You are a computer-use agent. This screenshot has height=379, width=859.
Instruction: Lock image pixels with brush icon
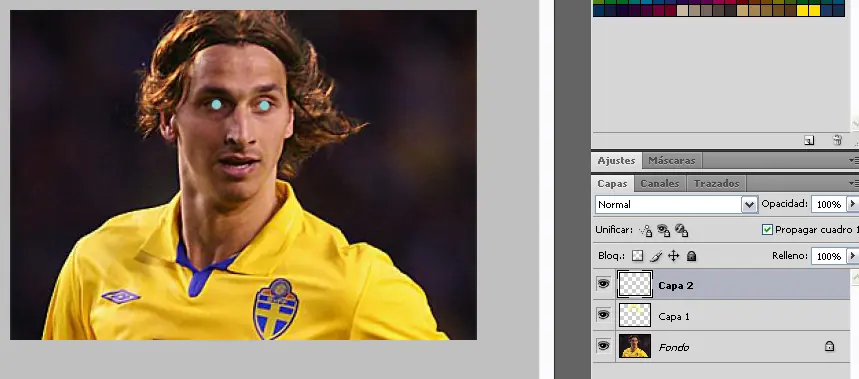[656, 256]
